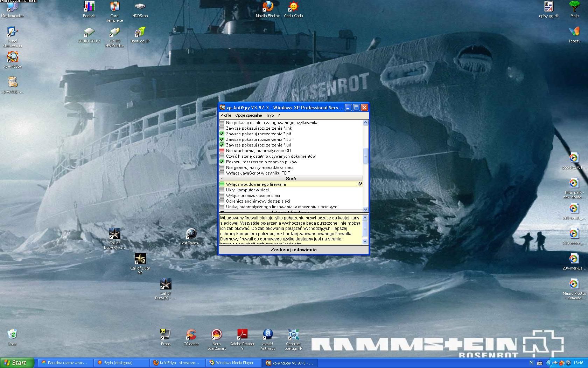Viewport: 588px width, 368px height.
Task: Open Panel sterowania on the desktop
Action: click(x=13, y=37)
